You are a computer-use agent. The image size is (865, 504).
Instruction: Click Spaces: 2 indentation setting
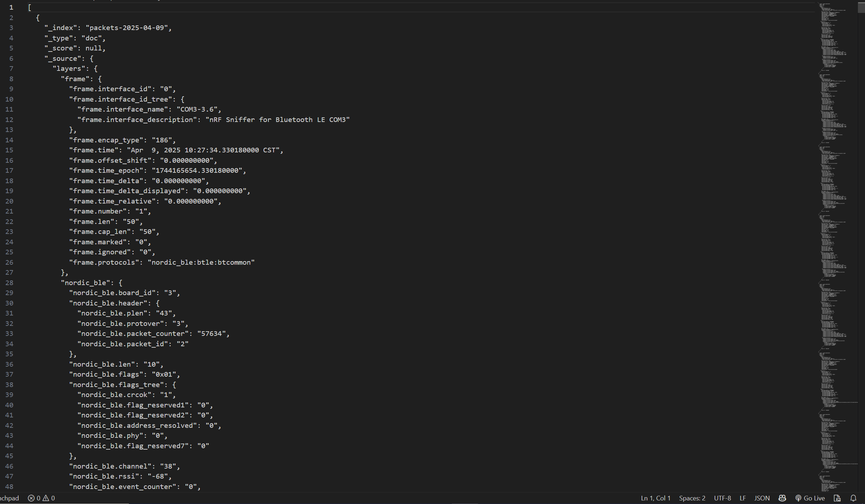point(692,498)
